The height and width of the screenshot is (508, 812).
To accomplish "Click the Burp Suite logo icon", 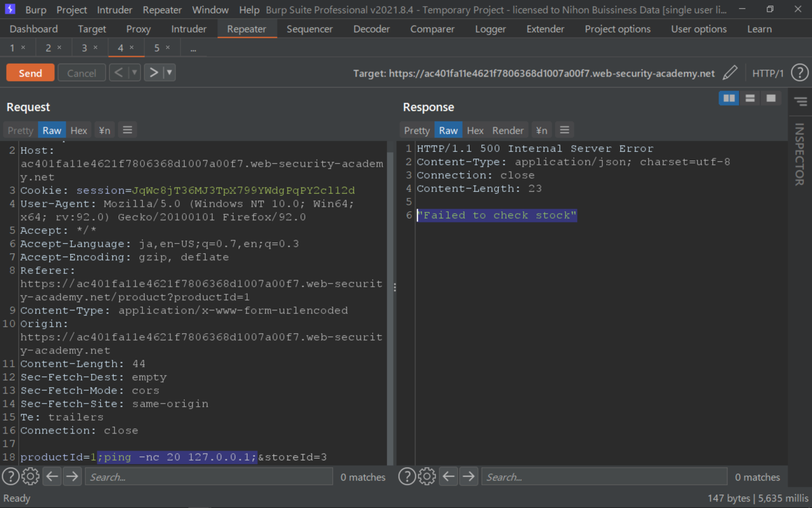I will [x=10, y=9].
